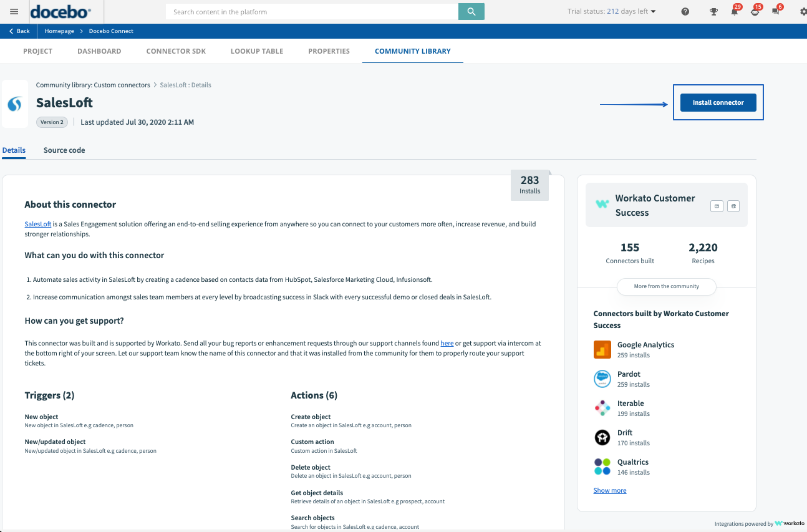The height and width of the screenshot is (532, 807).
Task: Open More from the community
Action: click(666, 286)
